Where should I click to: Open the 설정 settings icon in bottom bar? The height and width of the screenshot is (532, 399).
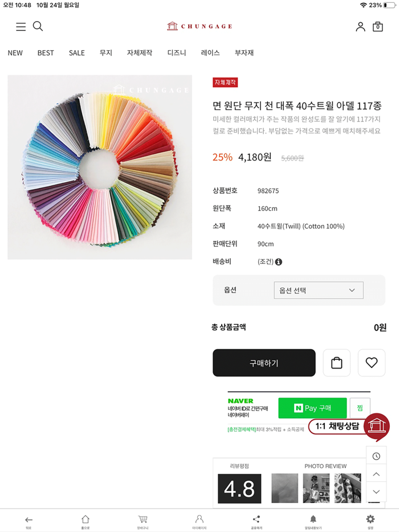[370, 520]
